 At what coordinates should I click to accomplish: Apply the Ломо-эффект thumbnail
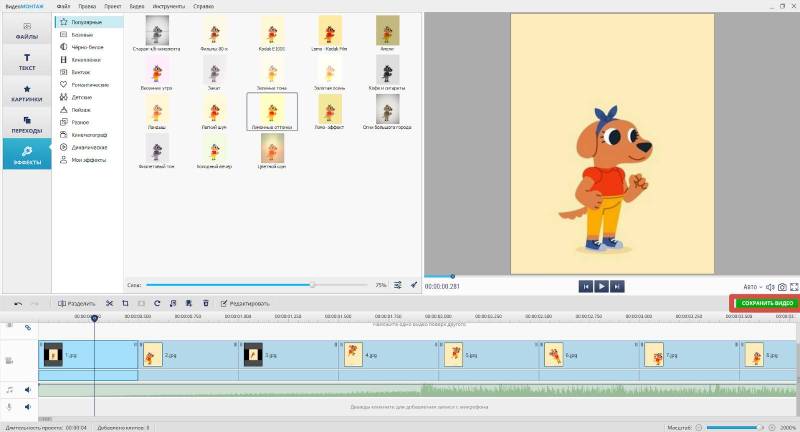(x=330, y=109)
